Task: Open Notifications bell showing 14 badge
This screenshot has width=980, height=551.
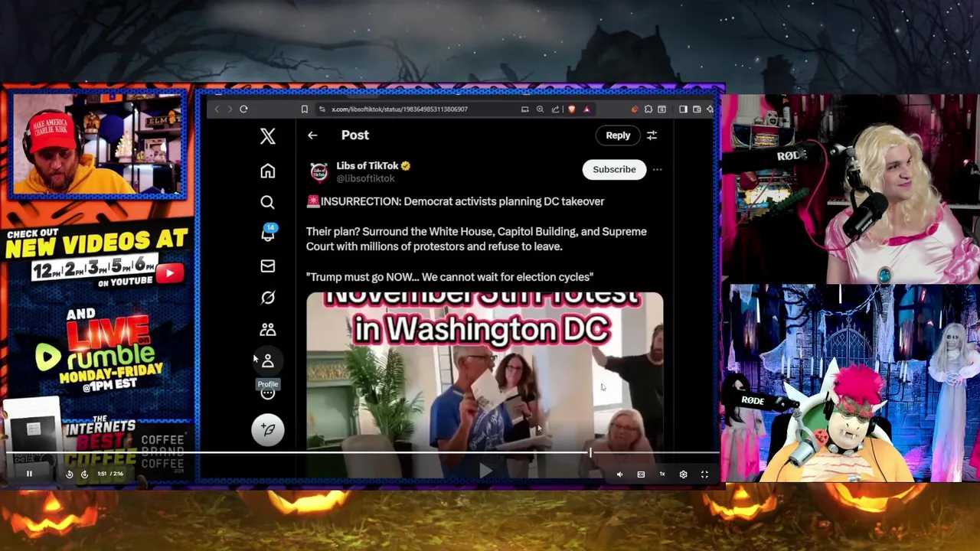Action: point(268,233)
